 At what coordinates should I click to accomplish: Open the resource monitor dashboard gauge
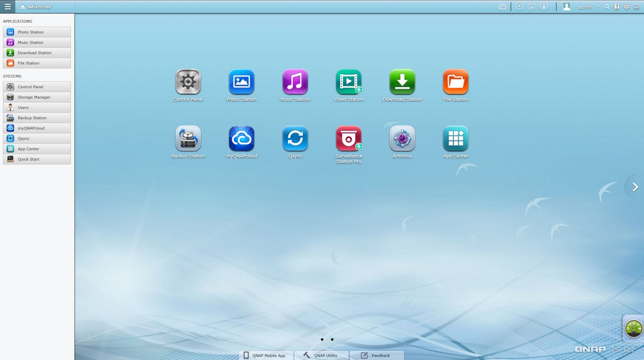point(633,328)
